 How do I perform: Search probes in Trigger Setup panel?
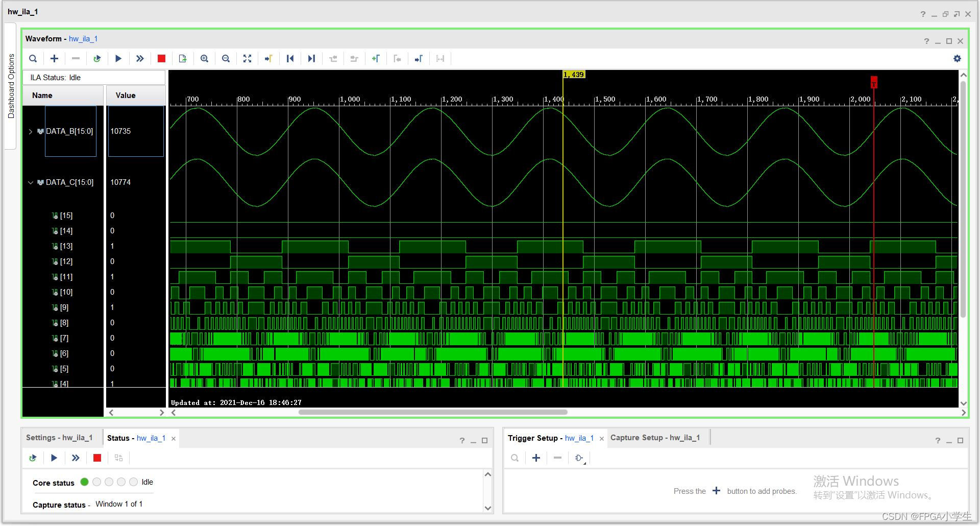click(x=514, y=458)
